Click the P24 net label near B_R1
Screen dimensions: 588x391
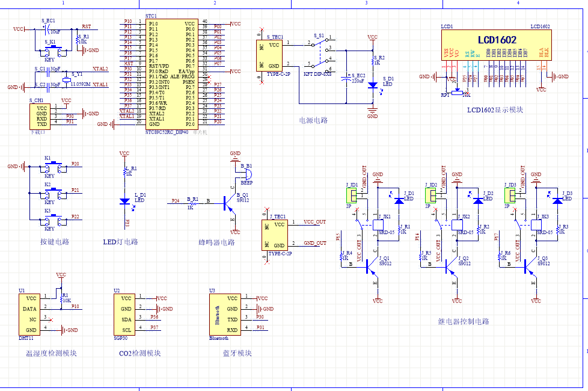(176, 201)
